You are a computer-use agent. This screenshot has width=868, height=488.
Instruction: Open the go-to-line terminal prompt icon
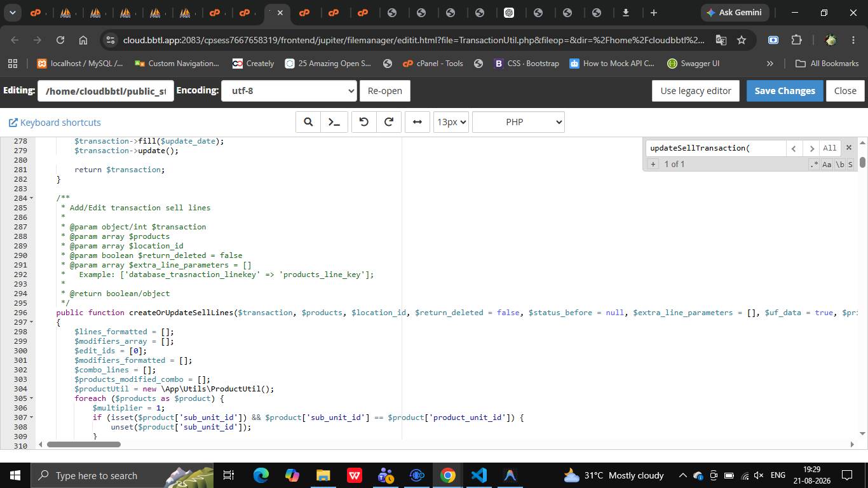(x=334, y=122)
